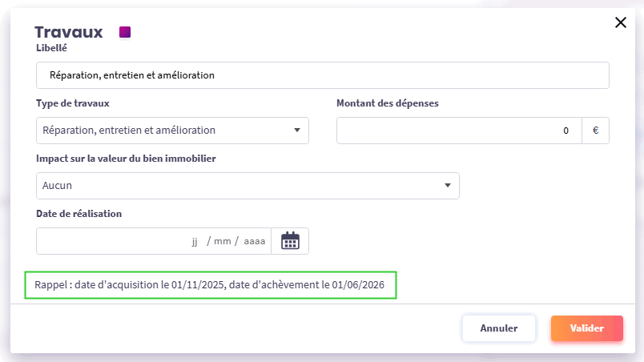Click the Type de travaux label
Screen dimensions: 644x362
pyautogui.click(x=73, y=103)
